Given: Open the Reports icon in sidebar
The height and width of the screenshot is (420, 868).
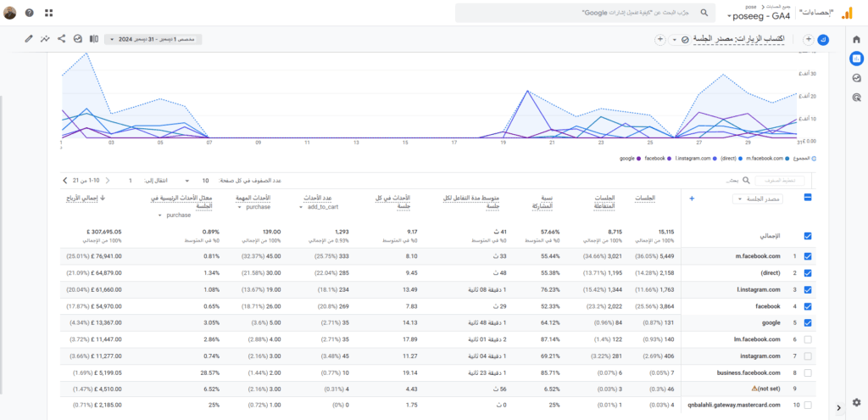Looking at the screenshot, I should (x=856, y=58).
